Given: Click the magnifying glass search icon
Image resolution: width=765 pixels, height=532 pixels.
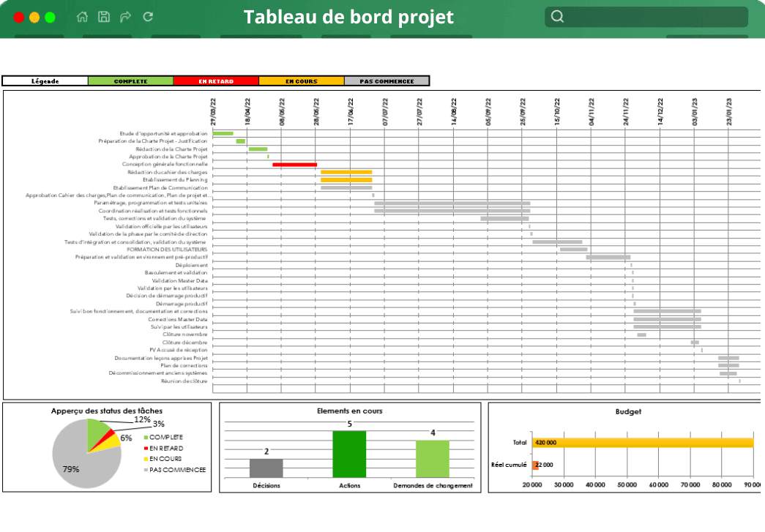Looking at the screenshot, I should (x=557, y=15).
